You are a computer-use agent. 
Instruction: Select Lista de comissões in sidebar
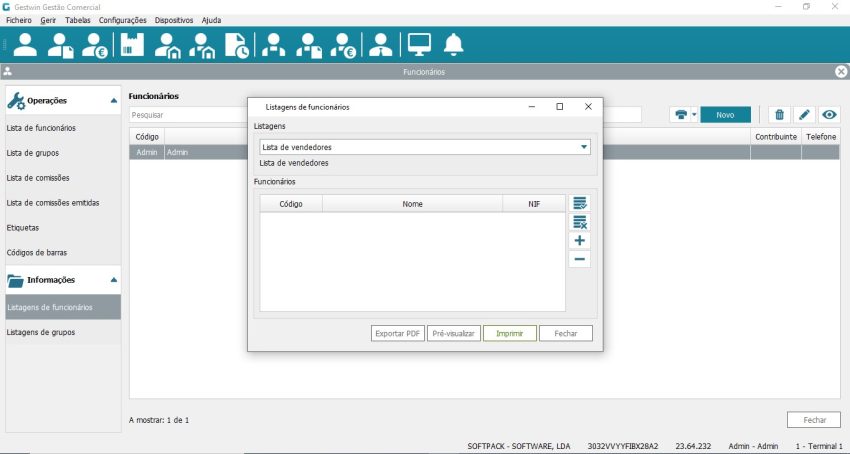pos(39,178)
